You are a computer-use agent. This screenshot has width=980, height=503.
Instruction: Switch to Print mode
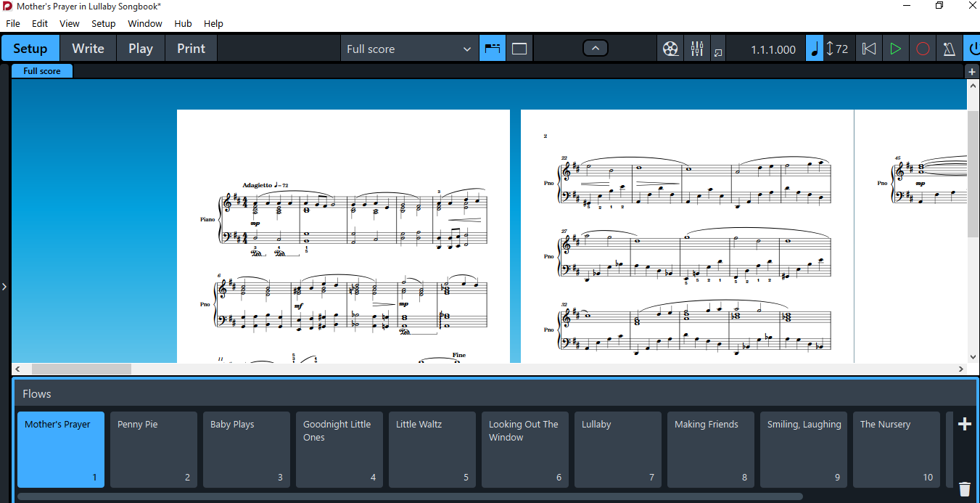[191, 49]
